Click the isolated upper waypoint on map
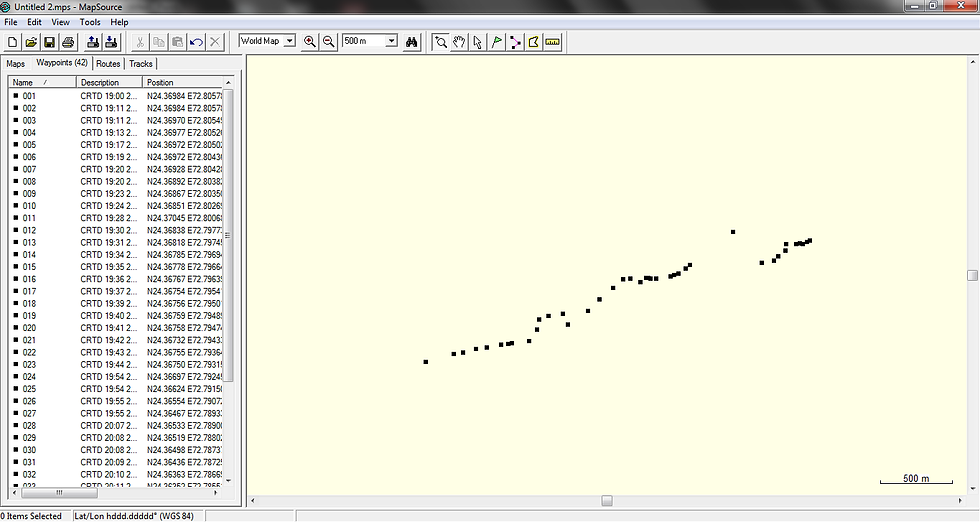Viewport: 980px width, 522px height. click(733, 232)
